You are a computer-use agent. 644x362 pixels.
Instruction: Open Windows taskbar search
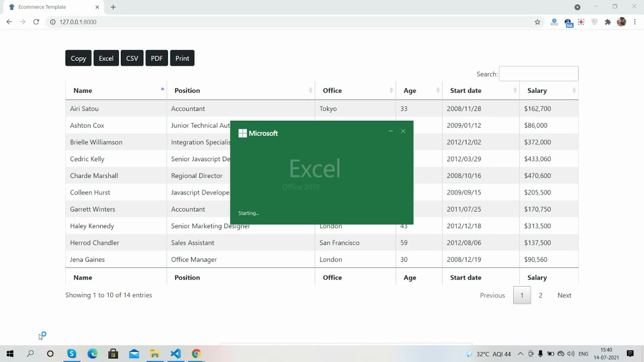click(x=30, y=353)
